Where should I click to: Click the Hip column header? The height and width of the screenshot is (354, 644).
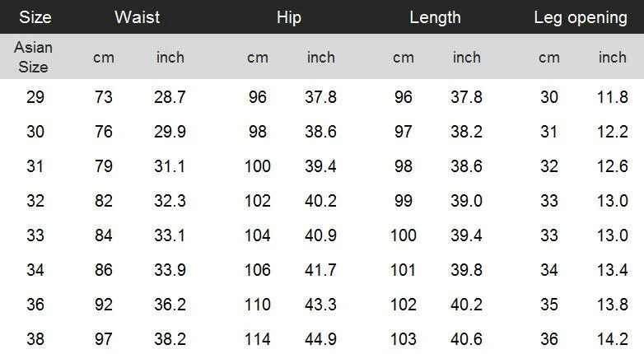[x=289, y=17]
